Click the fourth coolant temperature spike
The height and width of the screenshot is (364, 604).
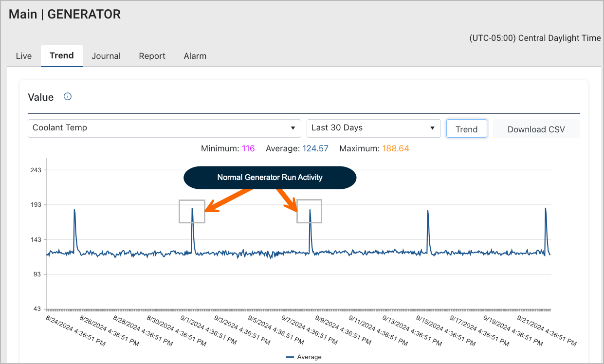[x=428, y=229]
